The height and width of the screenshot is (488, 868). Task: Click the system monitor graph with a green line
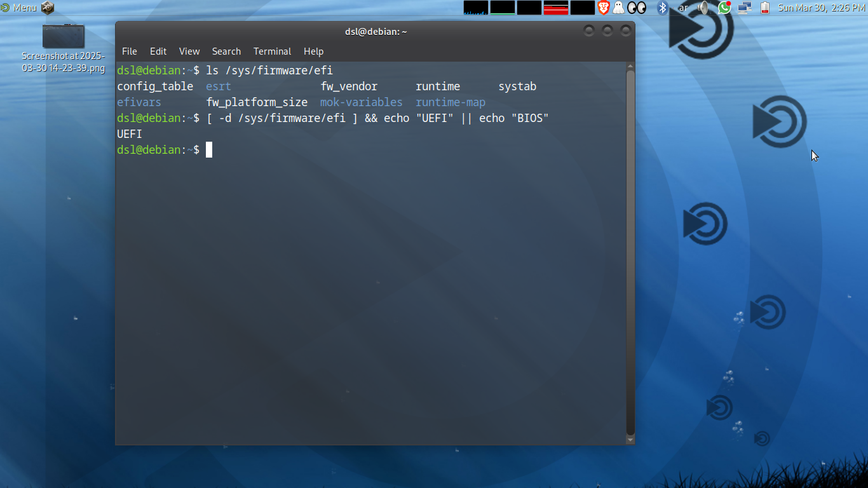pyautogui.click(x=503, y=8)
